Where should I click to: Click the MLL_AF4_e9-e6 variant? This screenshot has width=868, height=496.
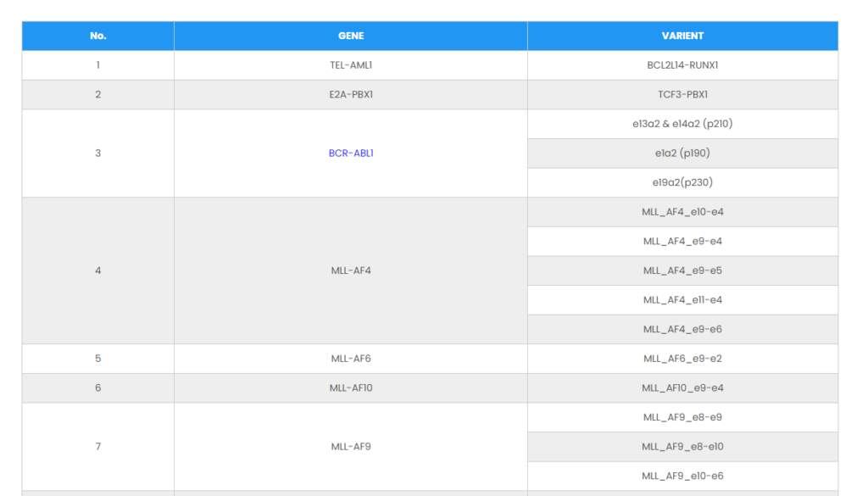[682, 329]
